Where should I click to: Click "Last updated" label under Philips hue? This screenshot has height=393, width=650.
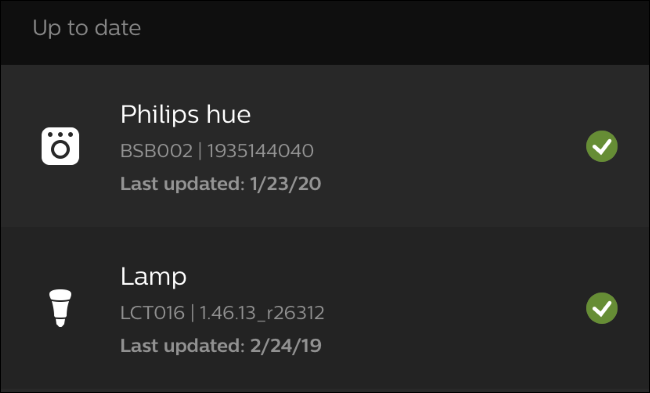[182, 184]
